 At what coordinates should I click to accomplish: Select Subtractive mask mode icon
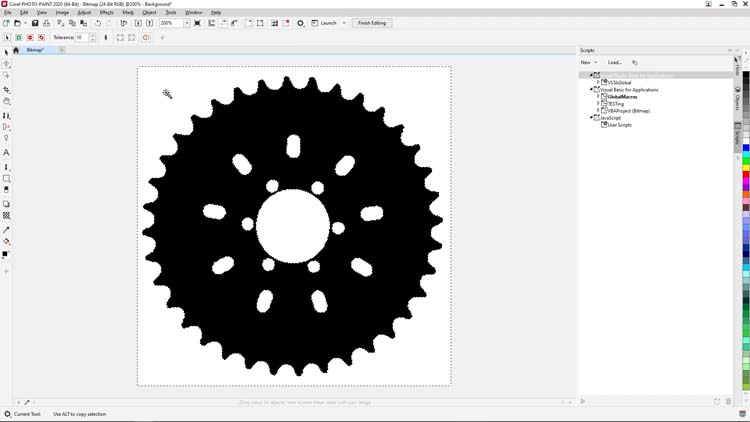coord(30,37)
